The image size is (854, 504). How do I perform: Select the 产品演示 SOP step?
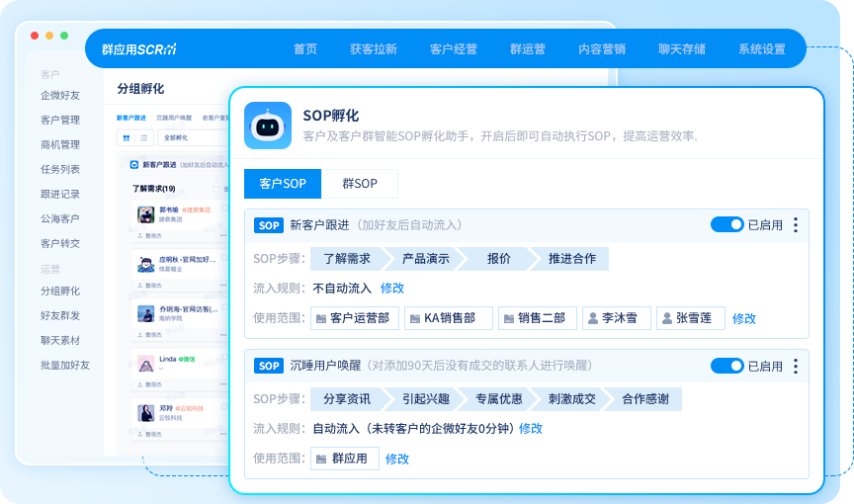point(425,259)
